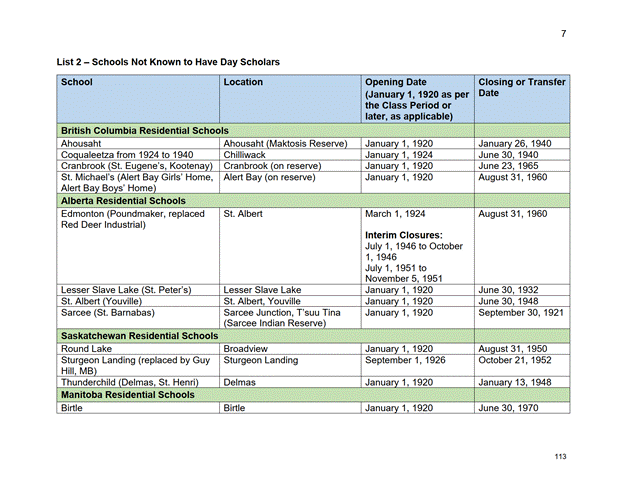This screenshot has height=481, width=623.
Task: Click the 'Birtle' school name cell
Action: (72, 408)
